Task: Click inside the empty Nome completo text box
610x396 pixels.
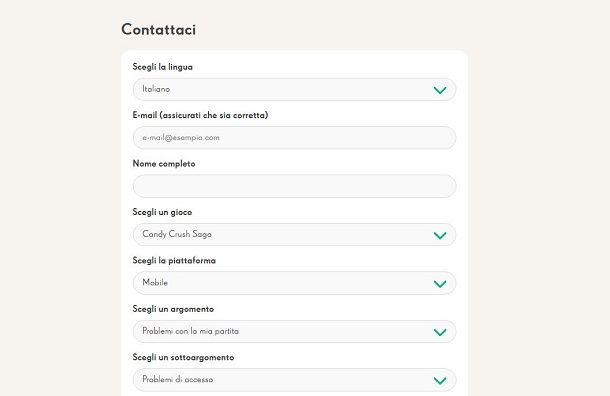Action: tap(294, 186)
